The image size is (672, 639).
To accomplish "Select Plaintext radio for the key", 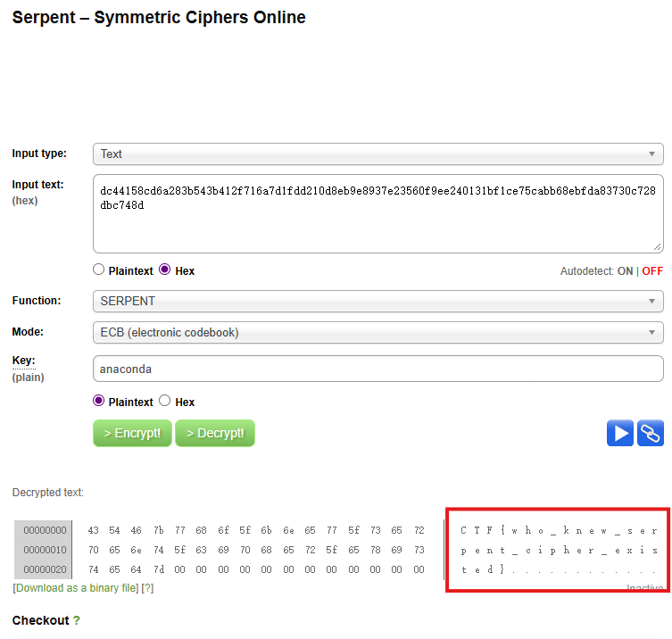I will tap(98, 401).
